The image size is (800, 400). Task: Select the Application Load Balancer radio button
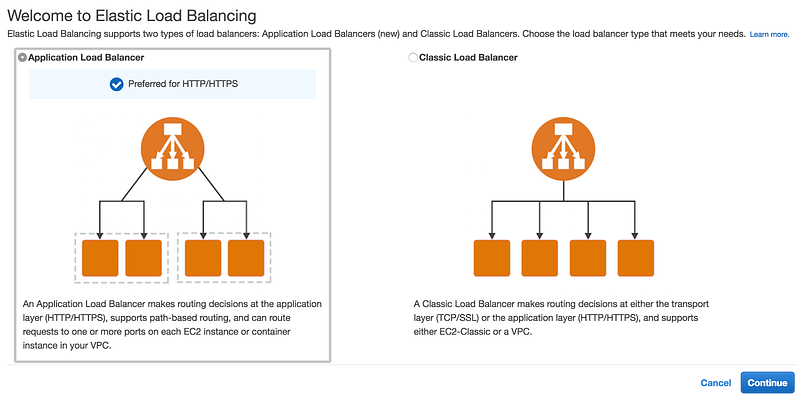[22, 58]
